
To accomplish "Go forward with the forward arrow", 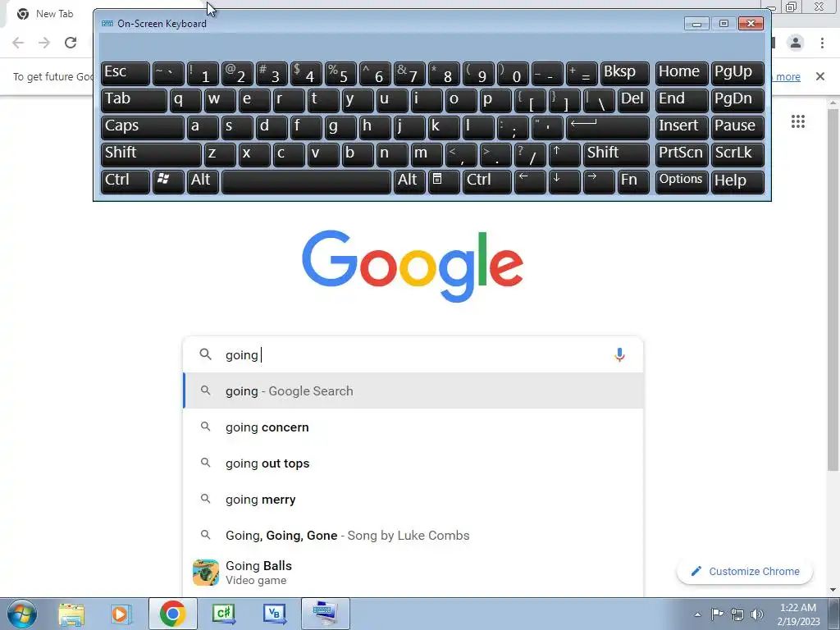I will (44, 43).
